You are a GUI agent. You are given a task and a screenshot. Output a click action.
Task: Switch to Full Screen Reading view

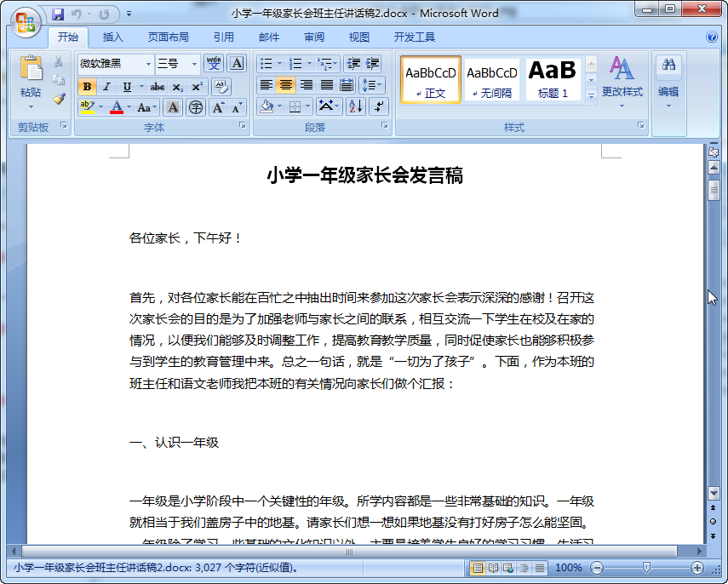tap(493, 567)
